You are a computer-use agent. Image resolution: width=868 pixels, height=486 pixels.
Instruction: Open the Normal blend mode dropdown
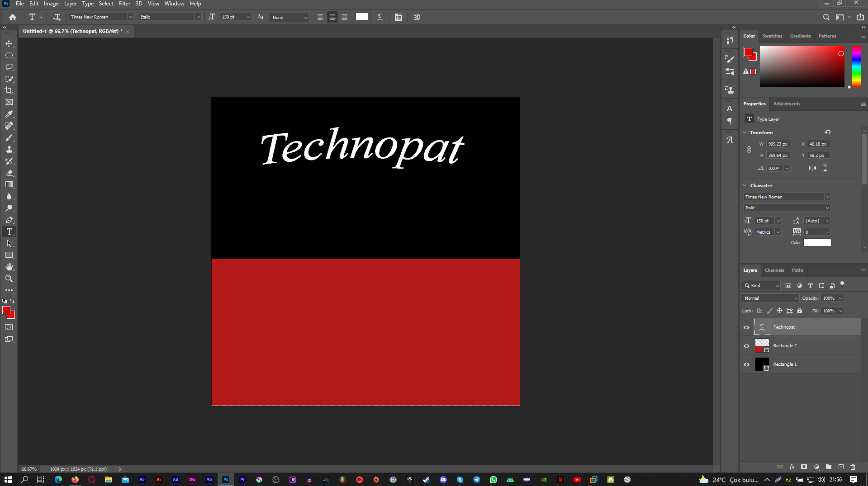point(770,298)
